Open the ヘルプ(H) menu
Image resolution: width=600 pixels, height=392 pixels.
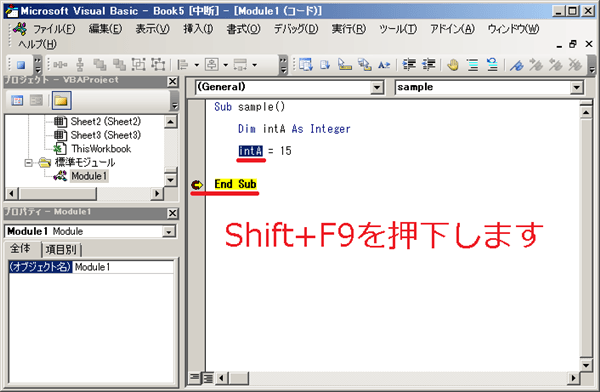coord(38,44)
